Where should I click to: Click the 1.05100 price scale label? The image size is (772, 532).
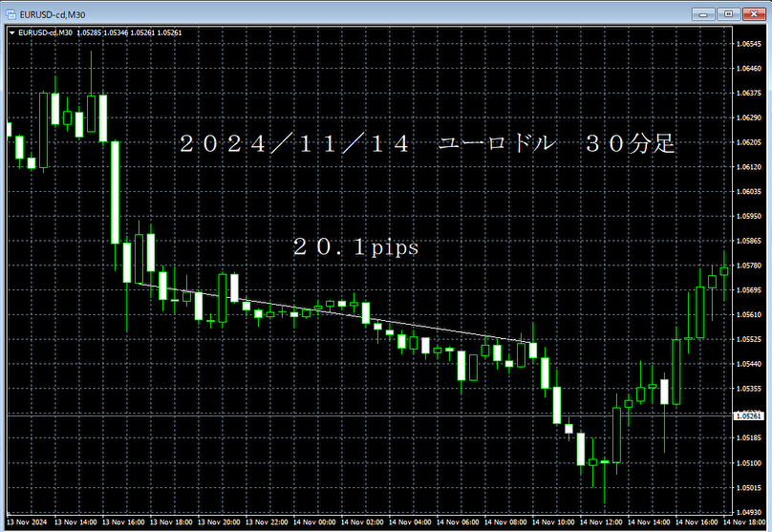coord(748,462)
